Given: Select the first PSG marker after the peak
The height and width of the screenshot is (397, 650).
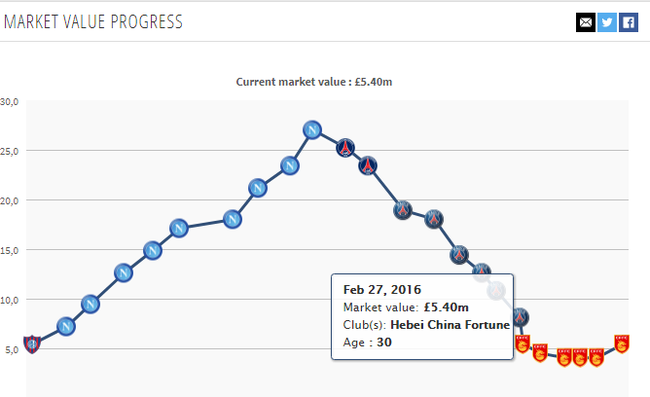Looking at the screenshot, I should (x=345, y=148).
